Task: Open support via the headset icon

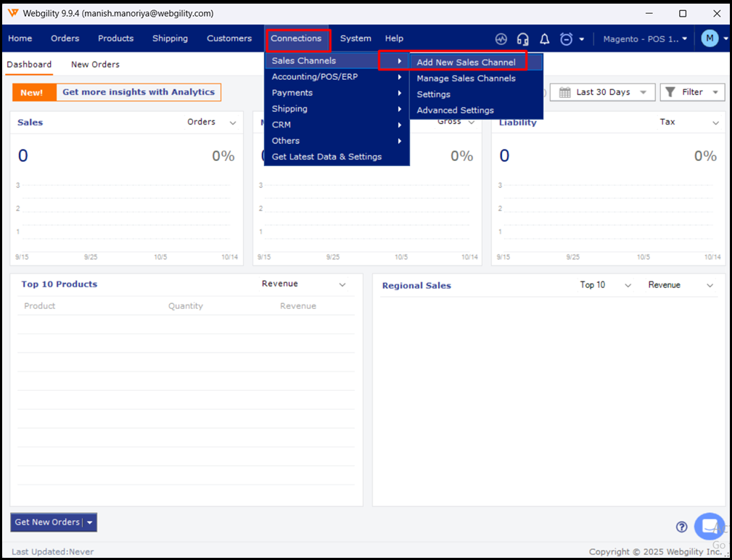Action: click(x=522, y=39)
